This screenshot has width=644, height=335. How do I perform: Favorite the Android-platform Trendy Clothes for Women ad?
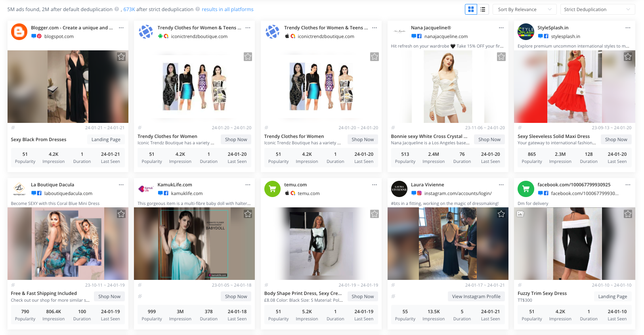248,57
